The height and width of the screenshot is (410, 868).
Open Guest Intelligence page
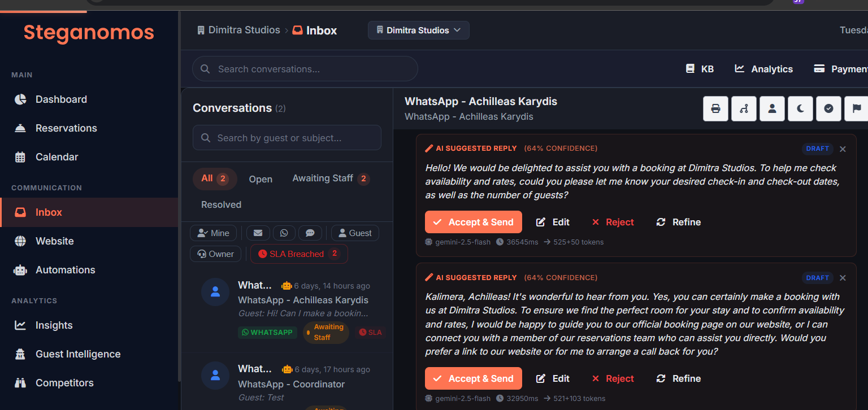click(x=89, y=354)
